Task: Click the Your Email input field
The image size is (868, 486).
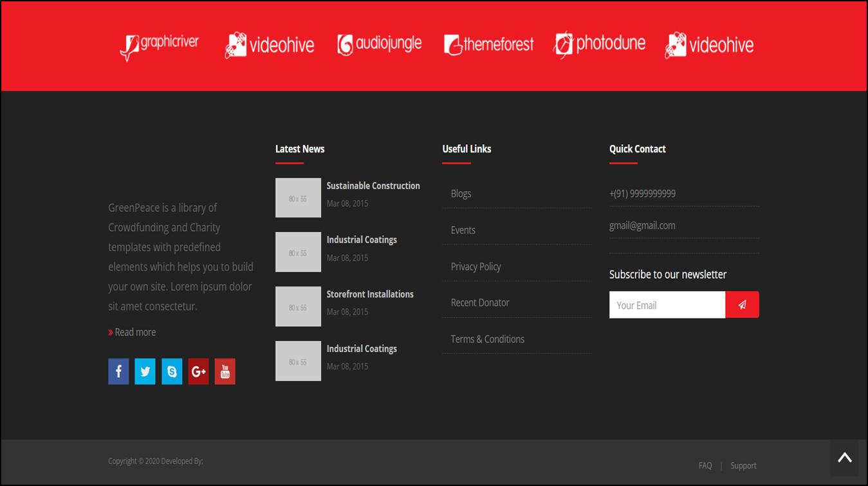Action: pos(667,305)
